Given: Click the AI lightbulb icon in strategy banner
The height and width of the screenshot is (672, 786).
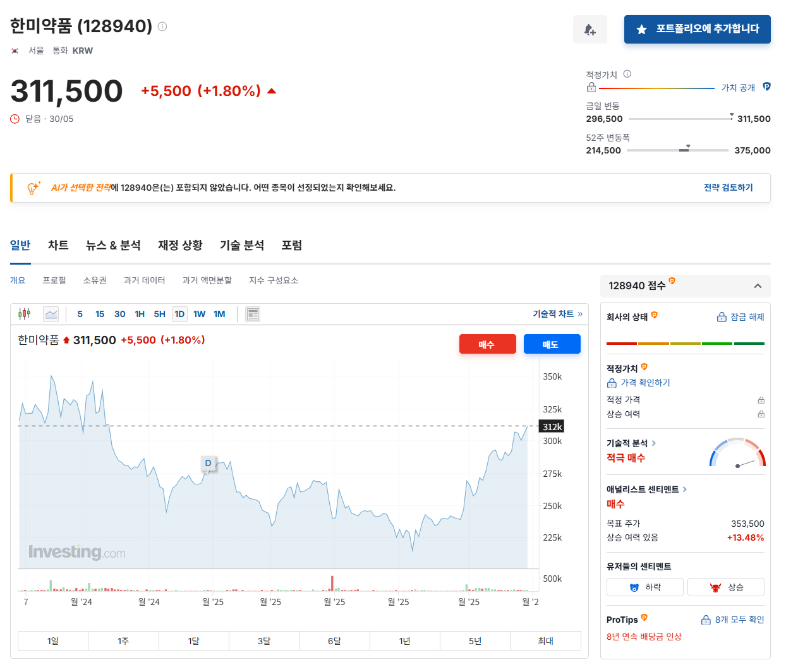Looking at the screenshot, I should (33, 188).
